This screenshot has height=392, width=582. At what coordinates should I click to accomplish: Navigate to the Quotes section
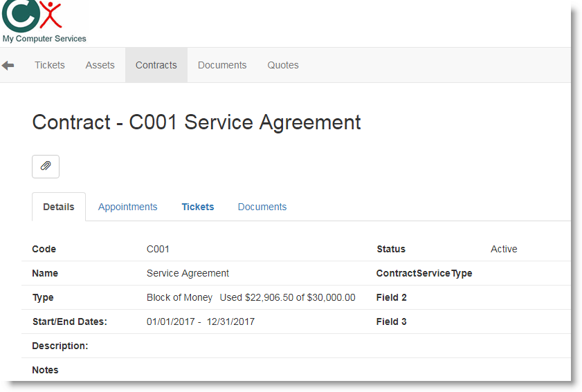coord(283,65)
